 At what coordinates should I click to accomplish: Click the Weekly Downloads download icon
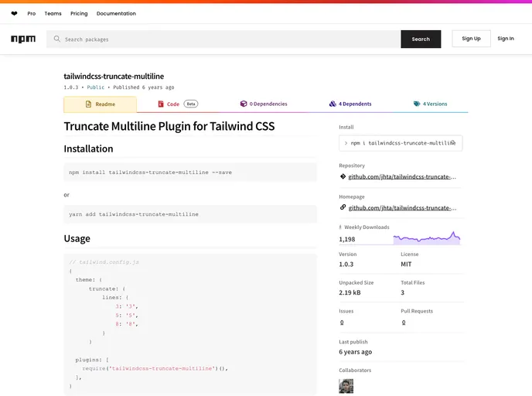(340, 227)
